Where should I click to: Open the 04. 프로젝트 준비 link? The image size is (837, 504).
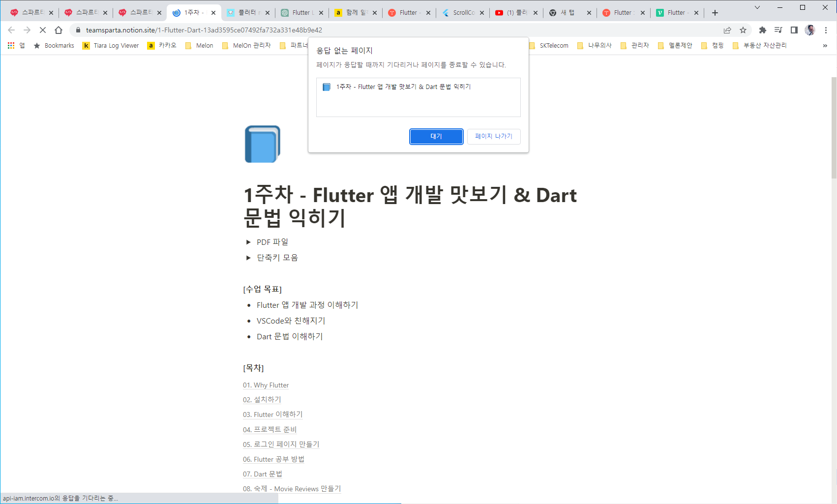coord(269,429)
